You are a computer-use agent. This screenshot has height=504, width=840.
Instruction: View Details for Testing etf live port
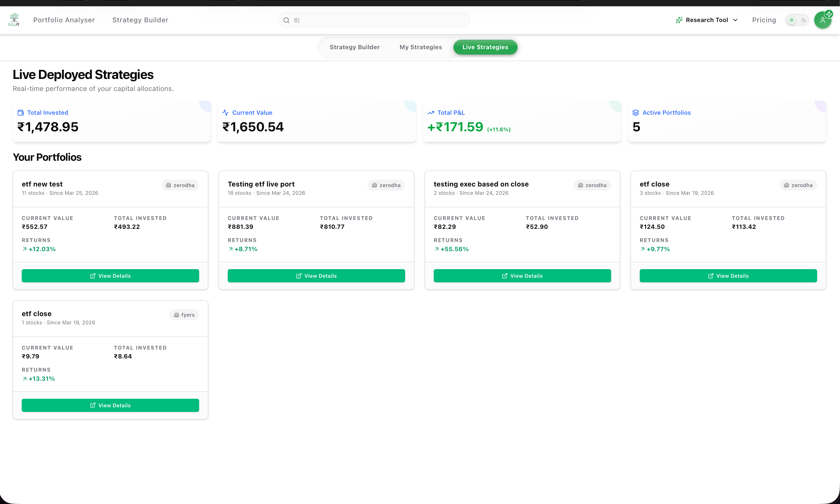pyautogui.click(x=316, y=276)
